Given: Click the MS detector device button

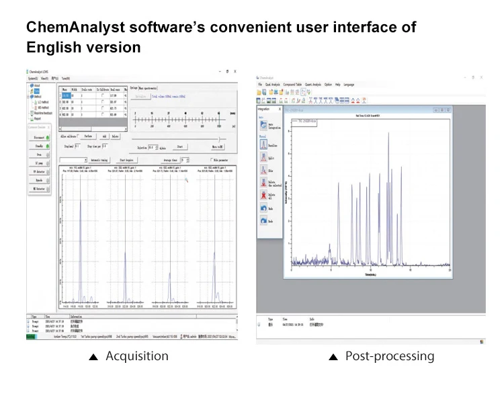Looking at the screenshot, I should pyautogui.click(x=39, y=189).
